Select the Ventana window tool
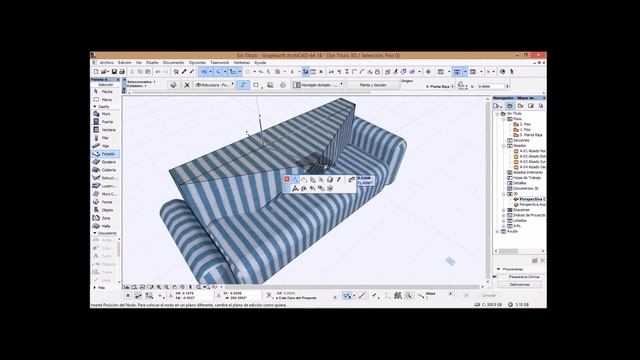The width and height of the screenshot is (640, 360). (x=105, y=130)
